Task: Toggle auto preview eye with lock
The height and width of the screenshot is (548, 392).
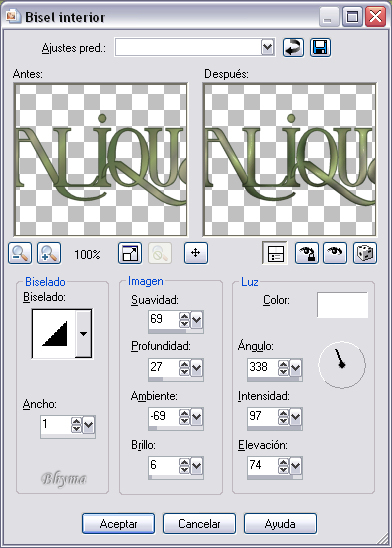Action: click(x=307, y=253)
